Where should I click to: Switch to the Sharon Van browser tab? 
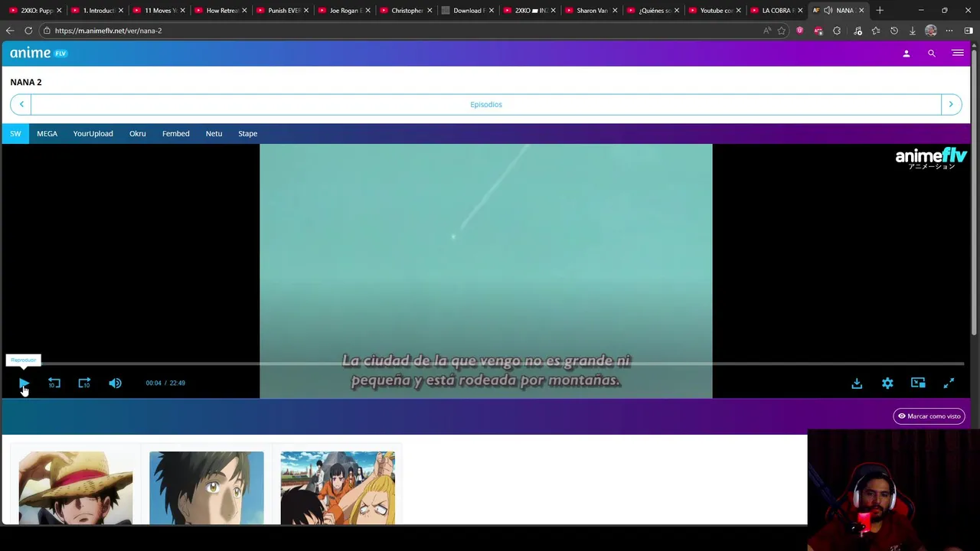tap(592, 10)
